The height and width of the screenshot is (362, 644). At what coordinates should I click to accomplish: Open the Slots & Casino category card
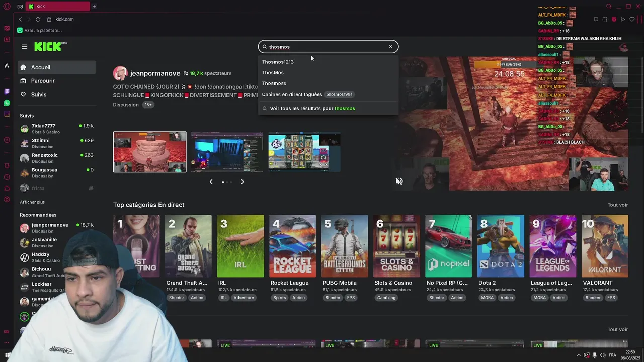(396, 246)
